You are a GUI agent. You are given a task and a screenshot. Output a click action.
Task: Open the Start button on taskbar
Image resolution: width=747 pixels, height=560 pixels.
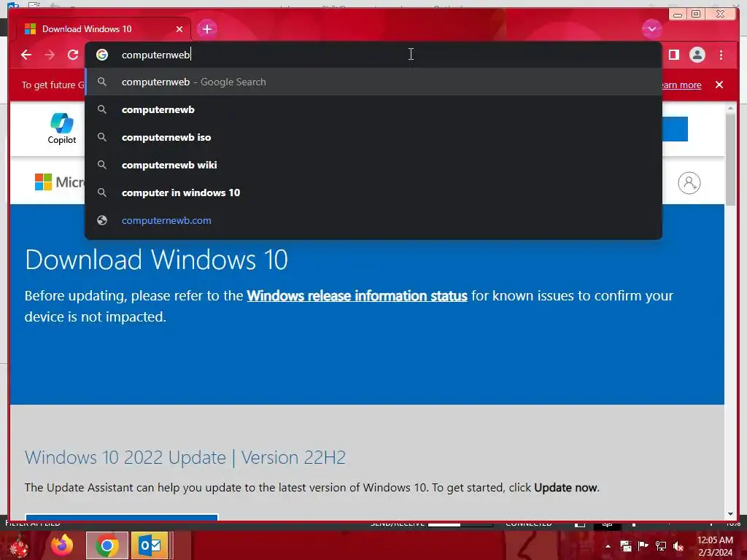[x=19, y=545]
